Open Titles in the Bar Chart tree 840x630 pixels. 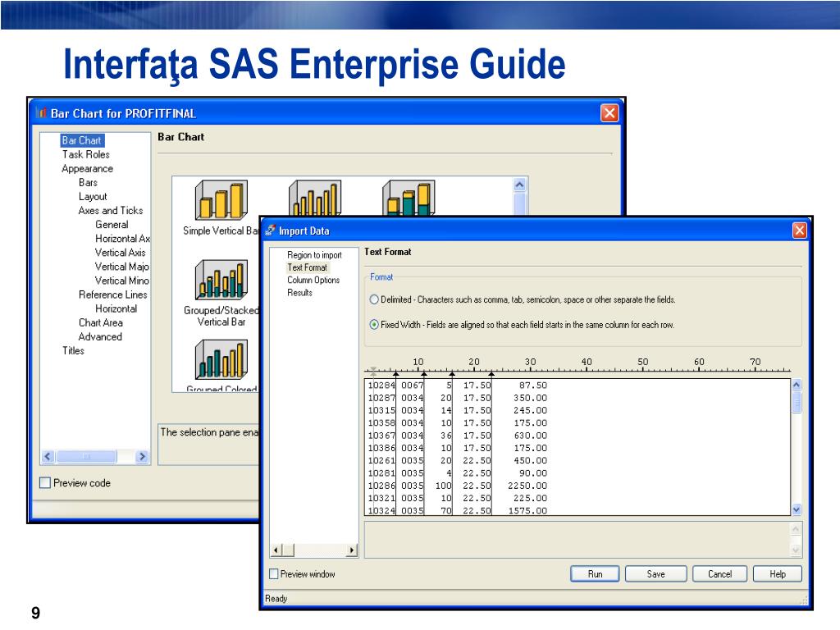pyautogui.click(x=73, y=350)
